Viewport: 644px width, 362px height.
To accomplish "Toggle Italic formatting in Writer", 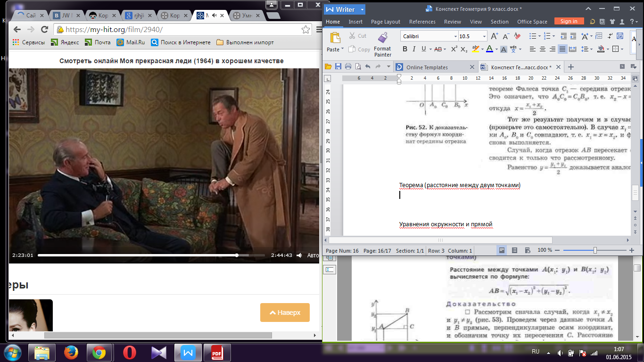I will (414, 49).
